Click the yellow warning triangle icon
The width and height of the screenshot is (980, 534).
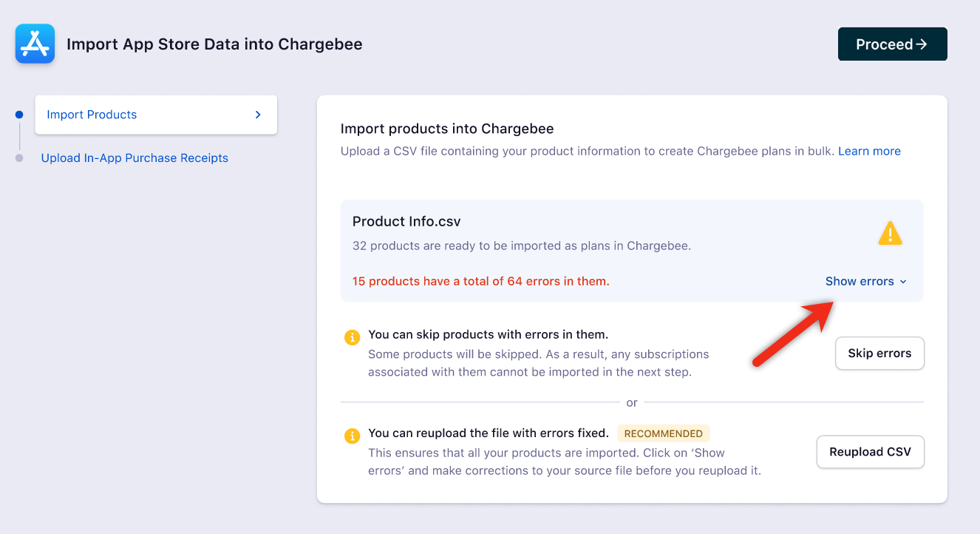[890, 234]
